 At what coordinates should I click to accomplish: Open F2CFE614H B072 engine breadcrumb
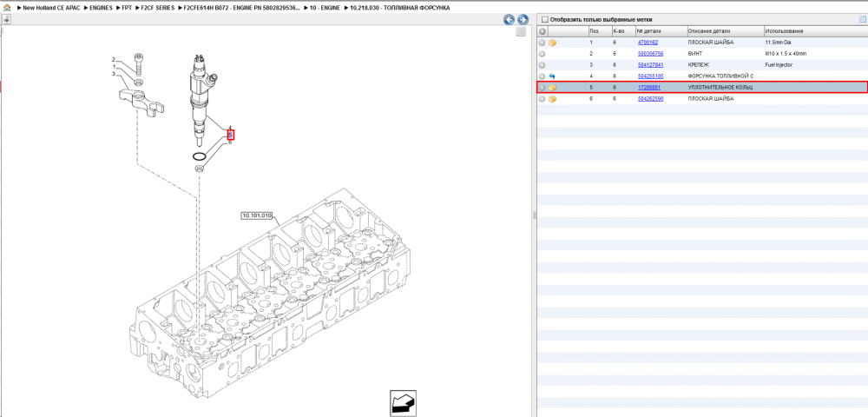[x=242, y=9]
